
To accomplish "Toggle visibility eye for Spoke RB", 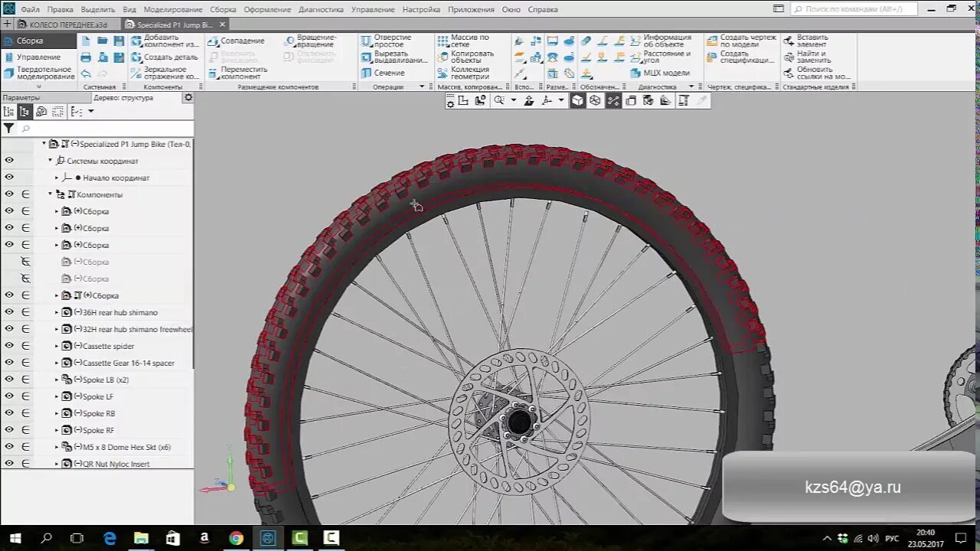I will point(9,413).
